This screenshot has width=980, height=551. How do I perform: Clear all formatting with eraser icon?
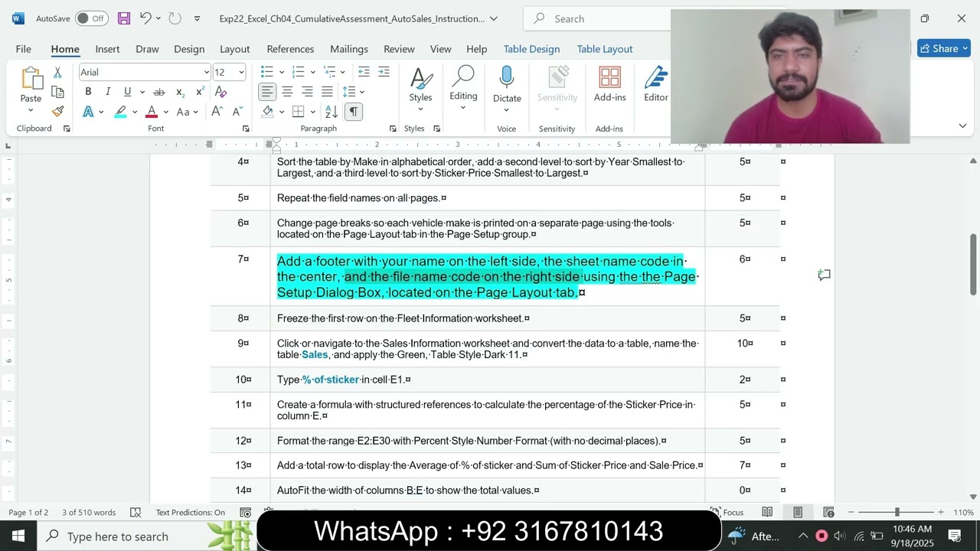tap(220, 92)
